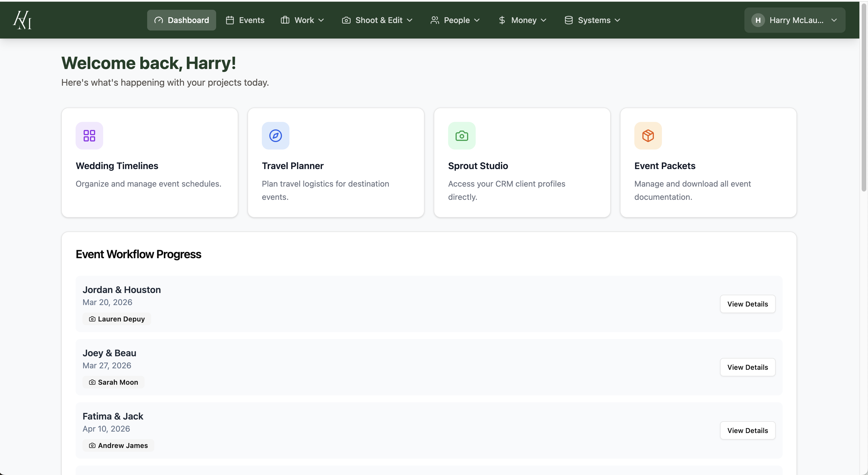Click the Andrew James photographer tag
This screenshot has width=868, height=475.
click(x=118, y=446)
